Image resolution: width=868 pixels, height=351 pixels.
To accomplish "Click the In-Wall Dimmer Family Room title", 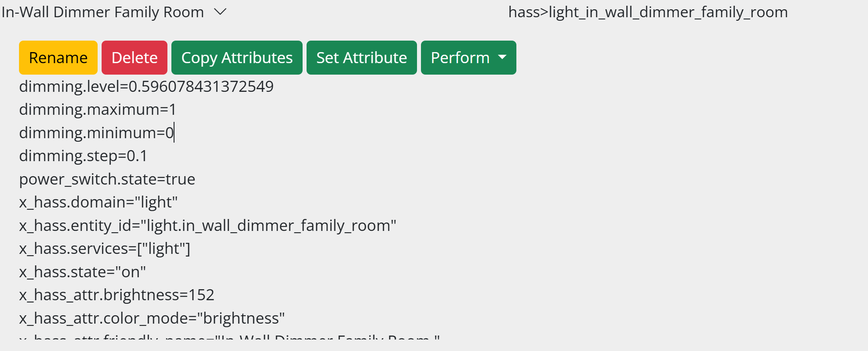I will pyautogui.click(x=103, y=12).
